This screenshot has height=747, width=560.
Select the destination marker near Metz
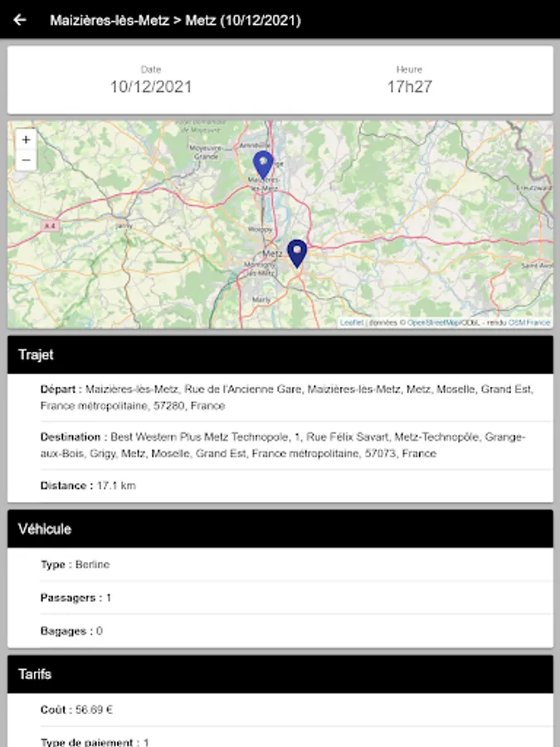(x=297, y=253)
